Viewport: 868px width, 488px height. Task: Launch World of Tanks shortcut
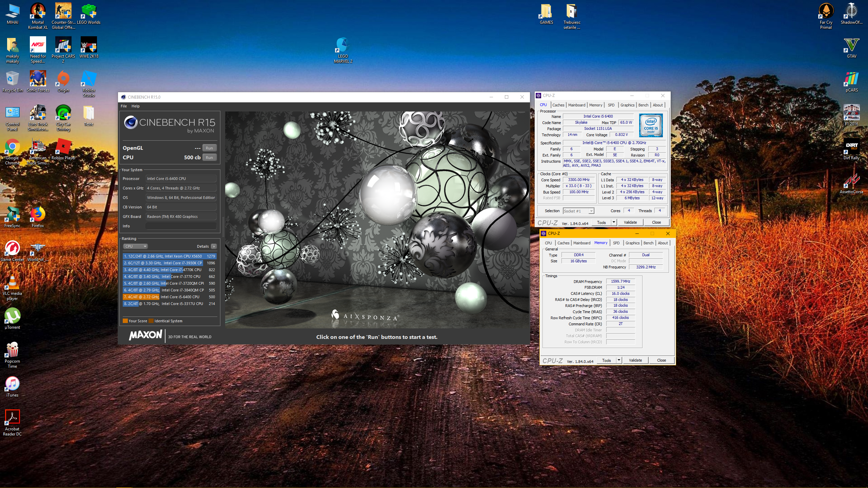(x=38, y=251)
